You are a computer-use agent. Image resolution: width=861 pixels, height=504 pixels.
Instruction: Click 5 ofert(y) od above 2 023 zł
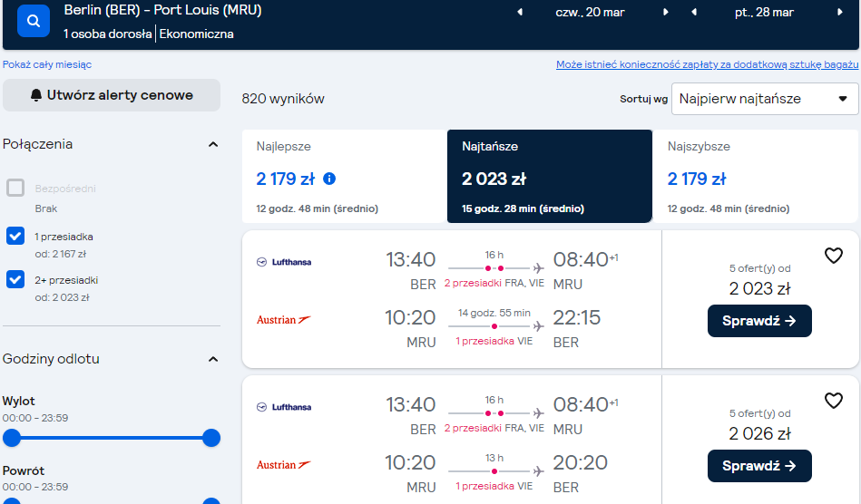coord(759,268)
